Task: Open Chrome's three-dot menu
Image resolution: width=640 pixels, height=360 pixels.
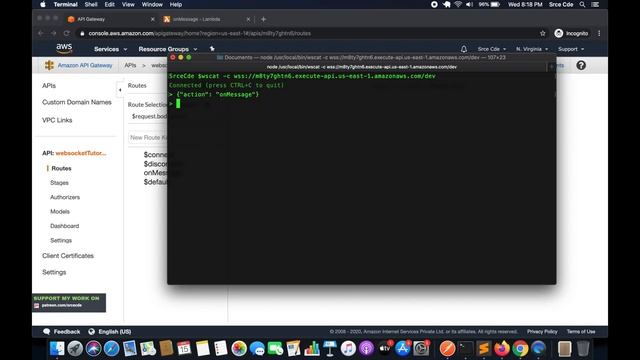Action: pos(599,33)
